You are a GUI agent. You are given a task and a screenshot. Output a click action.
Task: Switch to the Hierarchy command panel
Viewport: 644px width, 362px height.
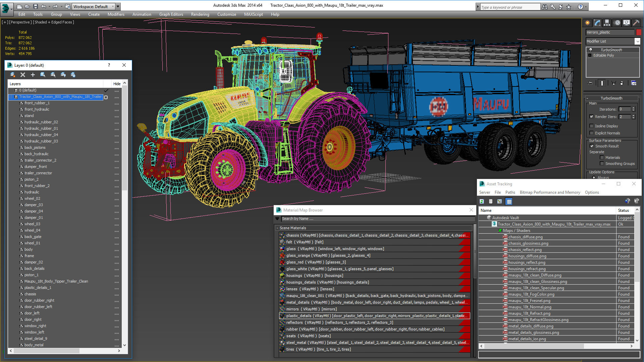click(x=607, y=23)
